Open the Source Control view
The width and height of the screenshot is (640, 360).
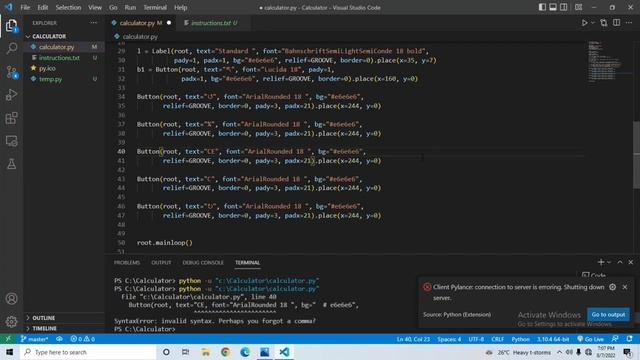tap(11, 72)
